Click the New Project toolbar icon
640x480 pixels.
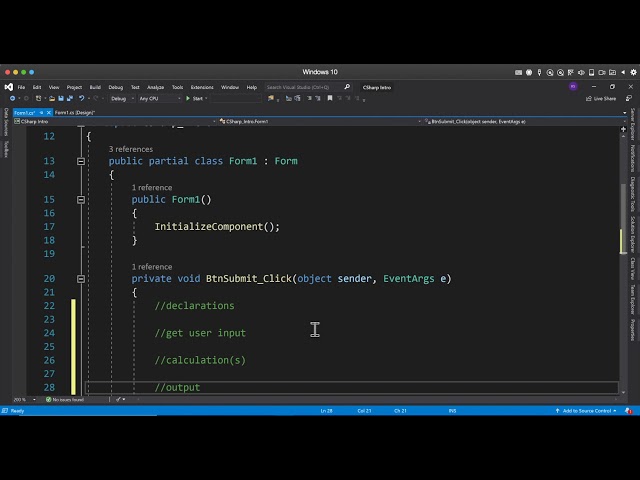tap(38, 98)
